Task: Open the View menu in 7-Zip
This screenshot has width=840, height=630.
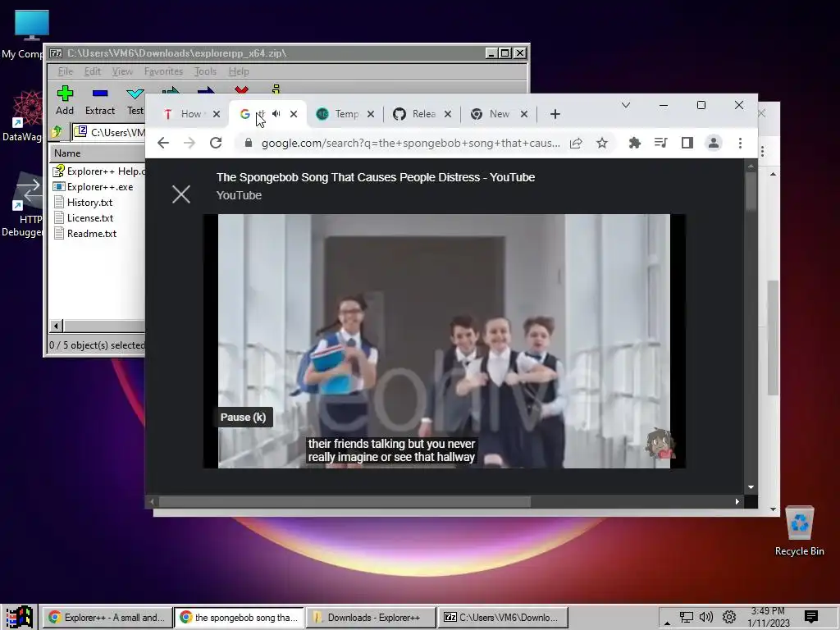Action: [122, 71]
